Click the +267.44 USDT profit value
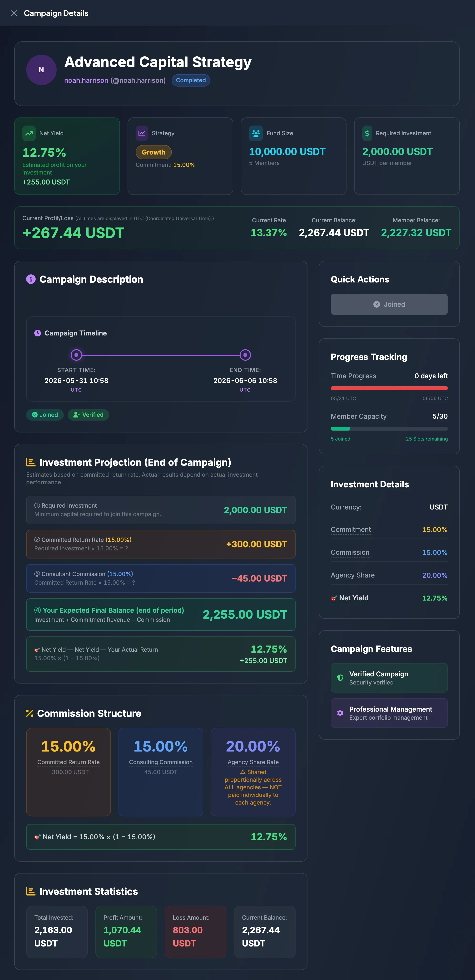This screenshot has height=980, width=475. (x=74, y=233)
